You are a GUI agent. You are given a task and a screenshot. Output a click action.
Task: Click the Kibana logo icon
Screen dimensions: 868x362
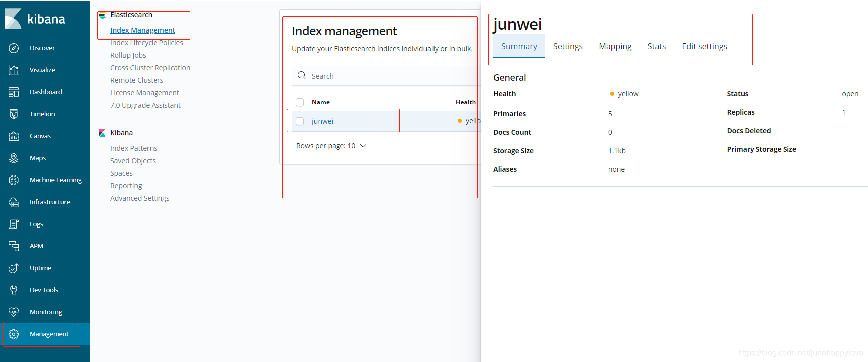tap(13, 19)
